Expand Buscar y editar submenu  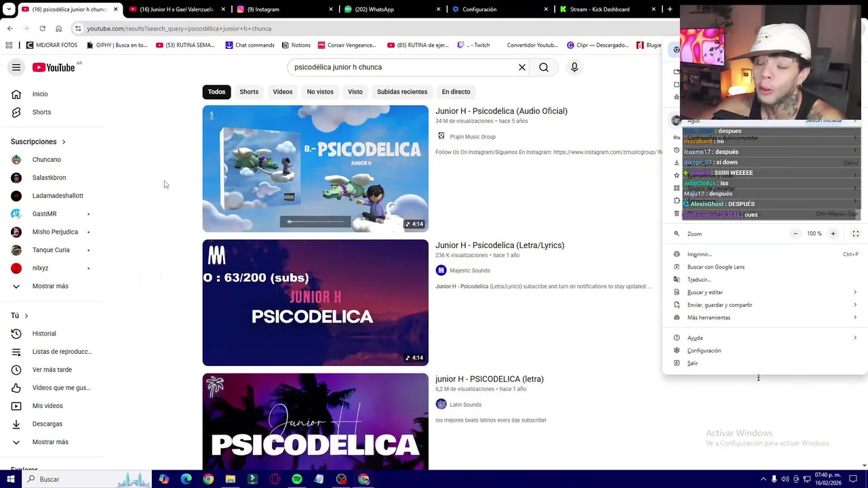[x=765, y=292]
